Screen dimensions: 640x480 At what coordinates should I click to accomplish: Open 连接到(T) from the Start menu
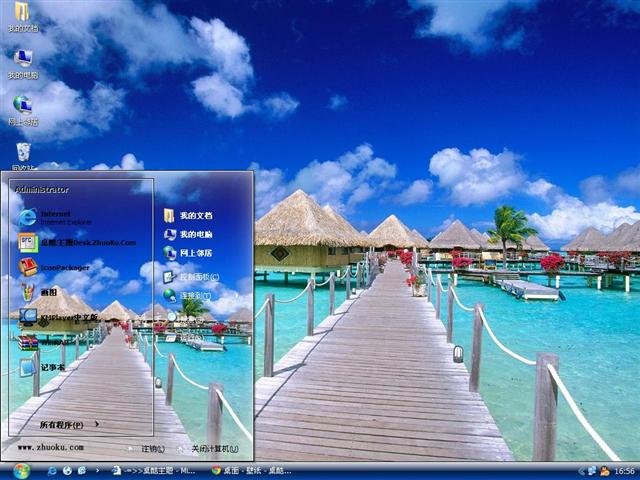click(188, 295)
